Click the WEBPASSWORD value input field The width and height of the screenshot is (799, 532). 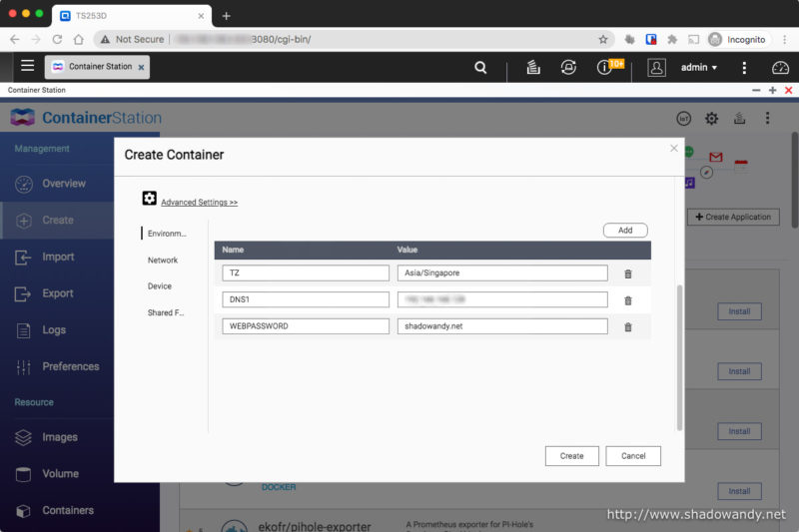[x=502, y=326]
